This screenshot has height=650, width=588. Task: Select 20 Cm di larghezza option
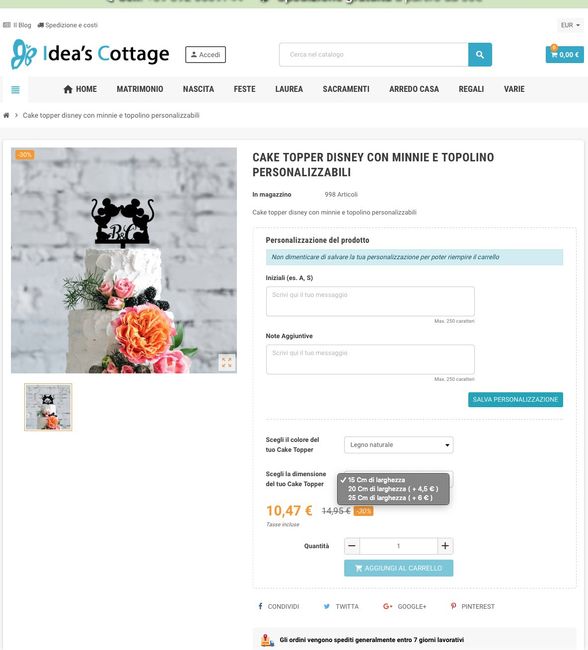click(393, 489)
